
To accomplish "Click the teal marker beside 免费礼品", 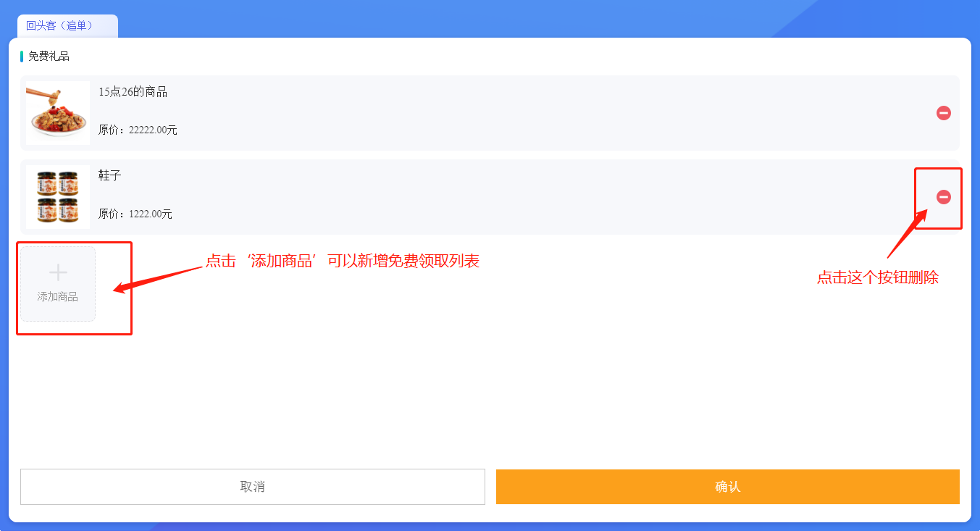I will [x=22, y=57].
